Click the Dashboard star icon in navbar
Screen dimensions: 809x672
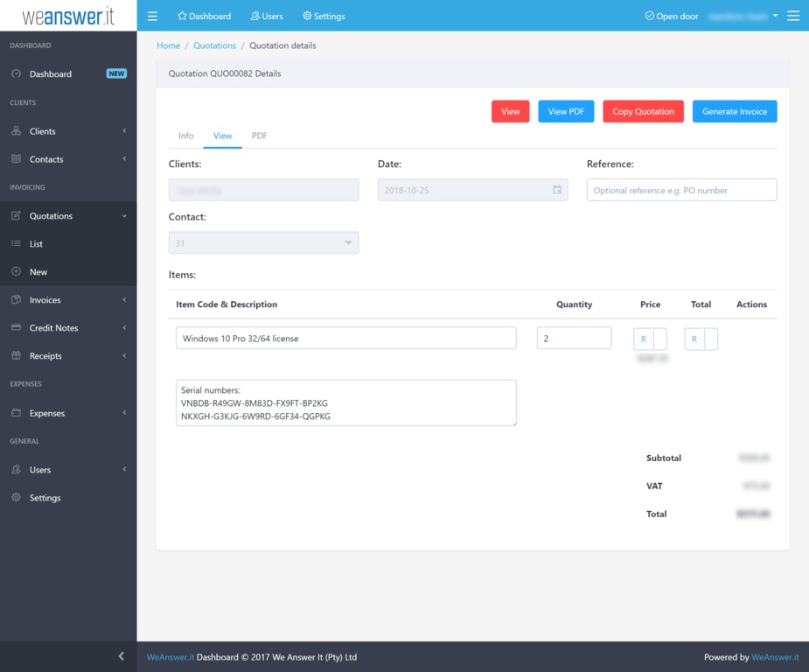[x=182, y=16]
